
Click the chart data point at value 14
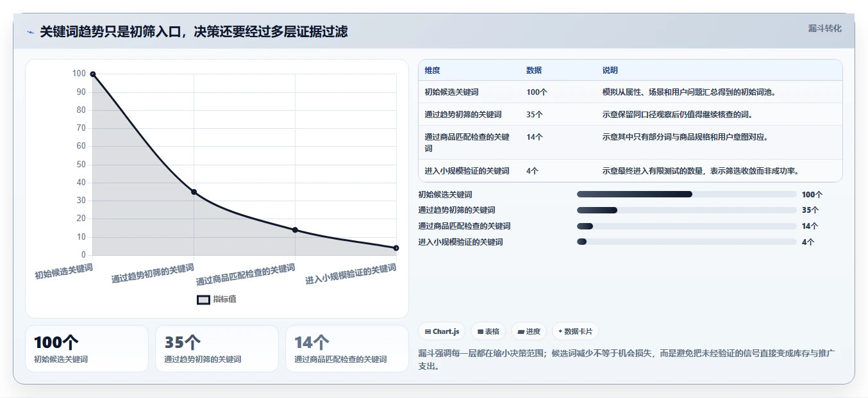pyautogui.click(x=295, y=230)
